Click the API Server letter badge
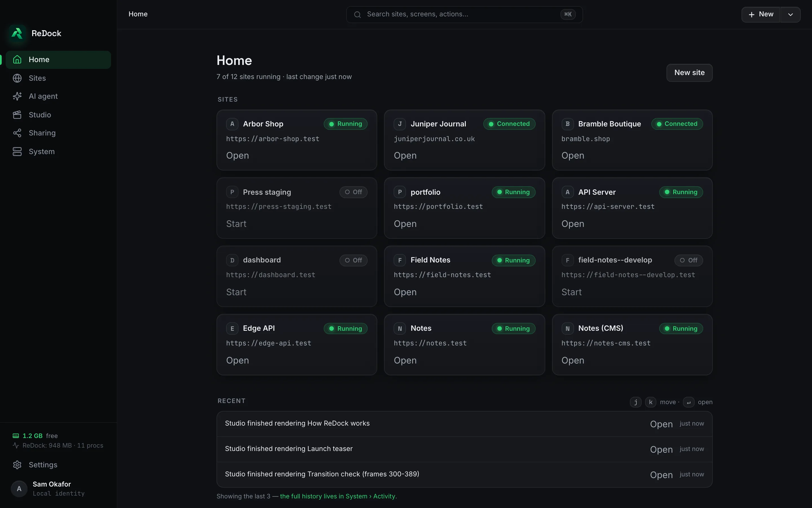812x508 pixels. pyautogui.click(x=567, y=192)
